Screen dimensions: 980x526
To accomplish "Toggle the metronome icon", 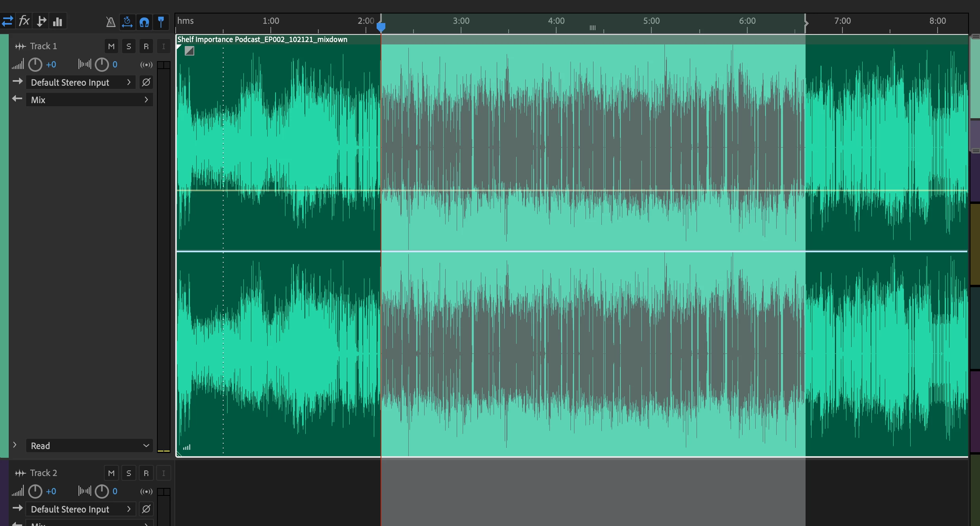I will [111, 22].
